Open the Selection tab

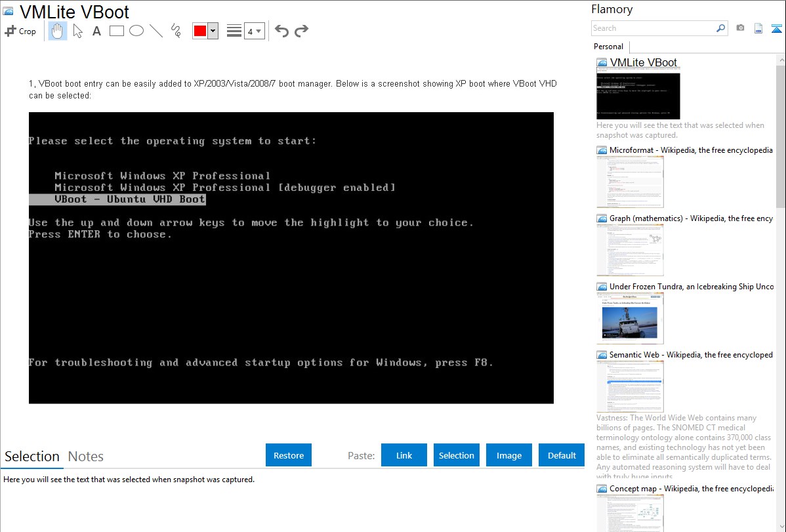tap(32, 457)
